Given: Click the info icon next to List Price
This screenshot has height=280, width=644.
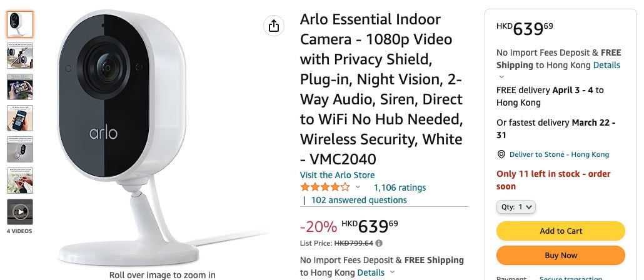Looking at the screenshot, I should 379,243.
